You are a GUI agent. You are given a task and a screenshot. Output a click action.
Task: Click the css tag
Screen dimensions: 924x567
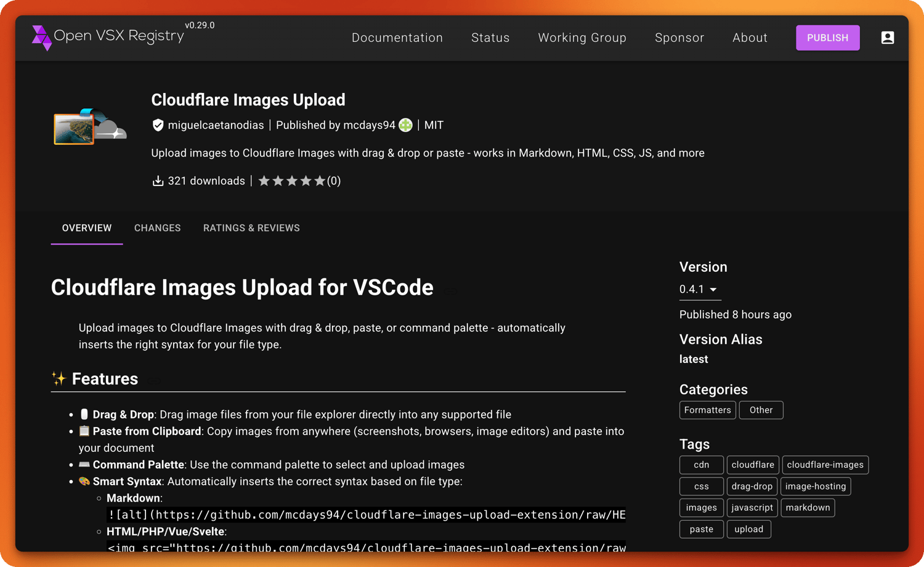[x=702, y=486]
